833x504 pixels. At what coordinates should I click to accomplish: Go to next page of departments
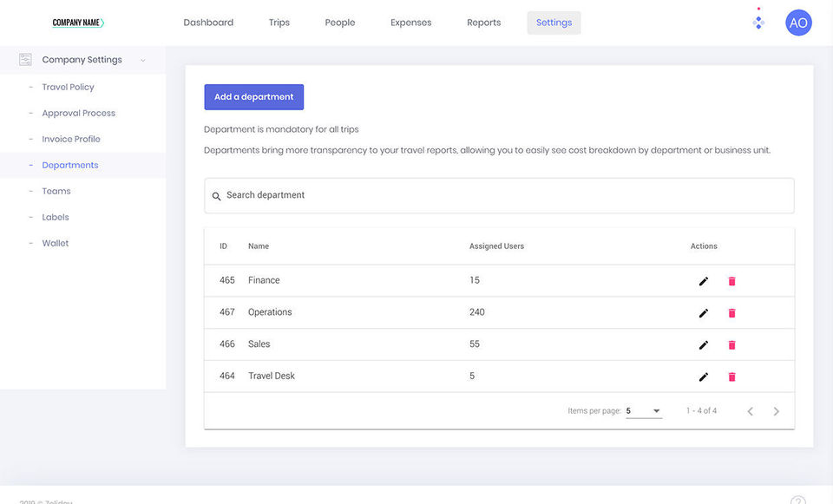(x=777, y=411)
